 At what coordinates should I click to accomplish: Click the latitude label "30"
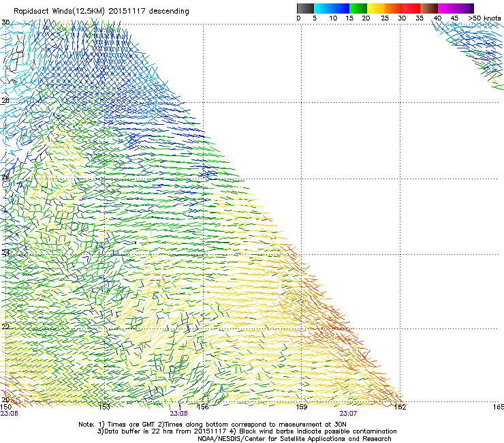pos(5,22)
